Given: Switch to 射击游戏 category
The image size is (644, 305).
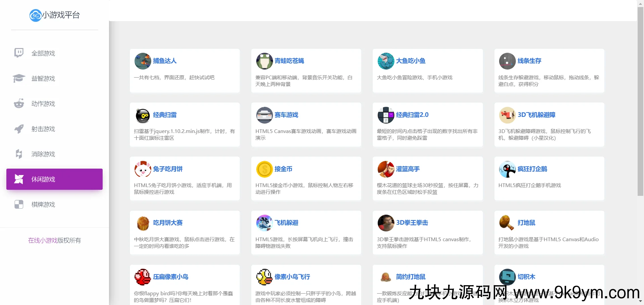Looking at the screenshot, I should click(x=43, y=129).
